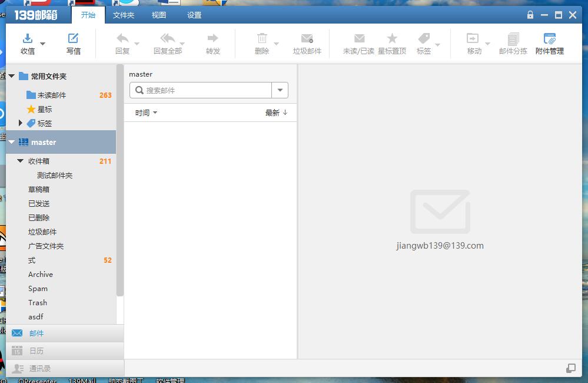Expand the 标签 tree node

click(20, 123)
